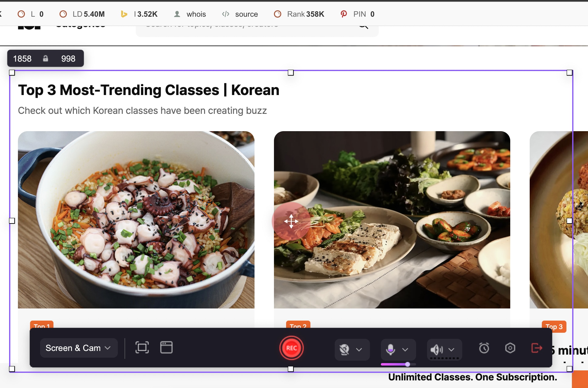The image size is (588, 388).
Task: Expand the speaker options chevron
Action: (452, 349)
